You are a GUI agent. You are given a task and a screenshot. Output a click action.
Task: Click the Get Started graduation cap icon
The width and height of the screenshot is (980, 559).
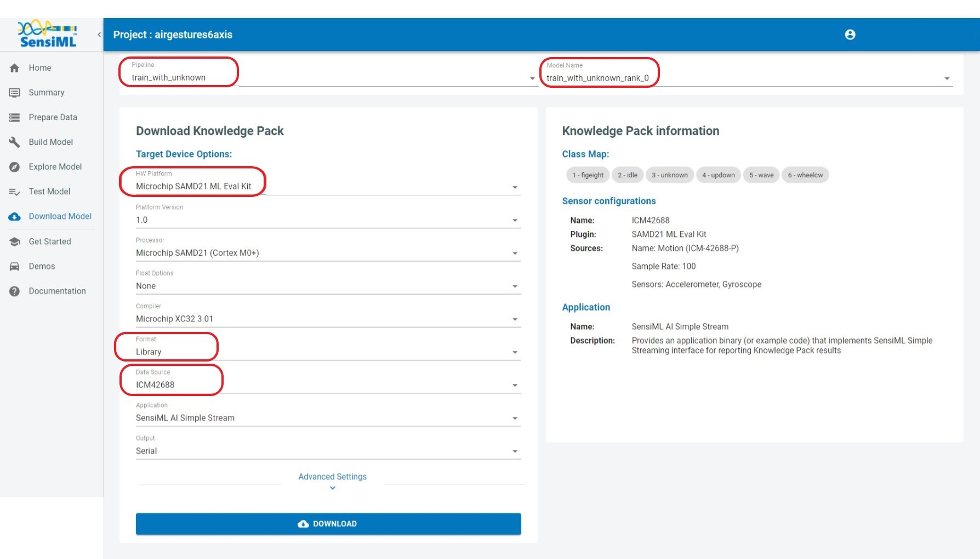[x=15, y=242]
